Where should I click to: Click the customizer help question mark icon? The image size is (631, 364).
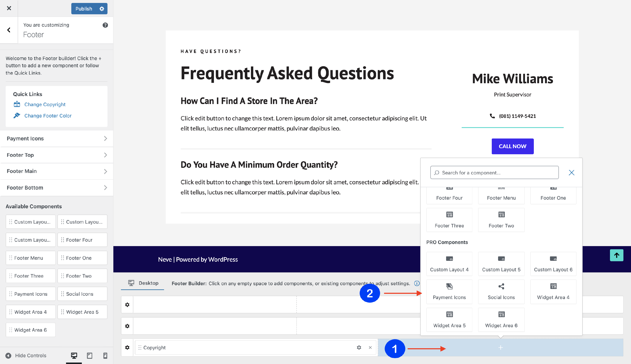coord(105,25)
